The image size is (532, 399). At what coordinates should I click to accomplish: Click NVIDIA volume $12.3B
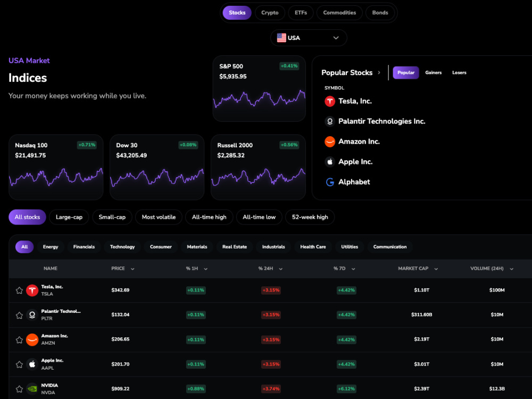tap(497, 389)
